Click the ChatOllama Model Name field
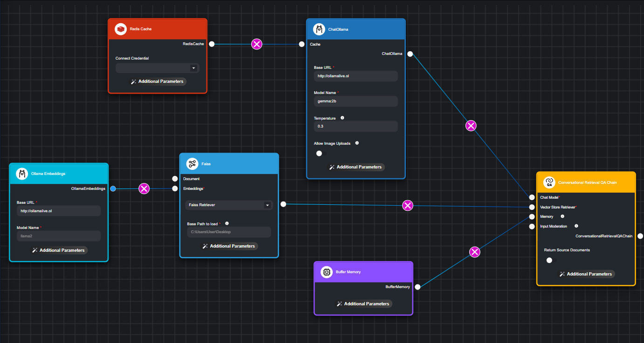The height and width of the screenshot is (343, 644). 356,101
